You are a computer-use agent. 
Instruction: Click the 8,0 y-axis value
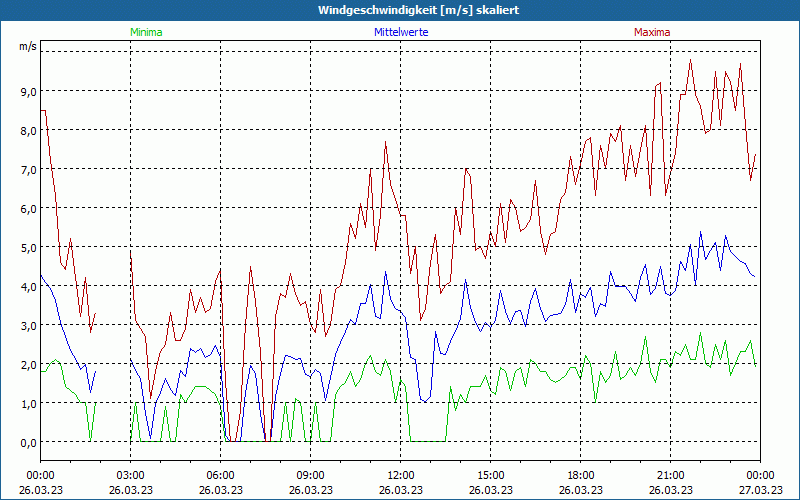click(29, 131)
